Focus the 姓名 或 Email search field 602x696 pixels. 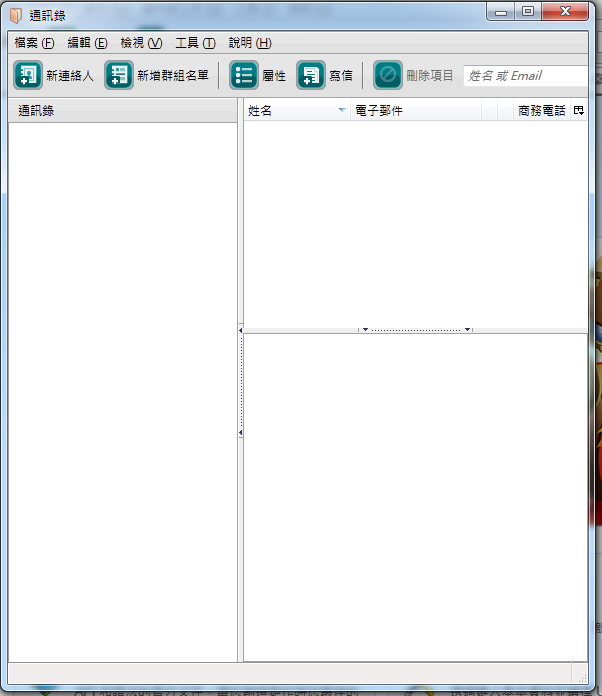526,76
